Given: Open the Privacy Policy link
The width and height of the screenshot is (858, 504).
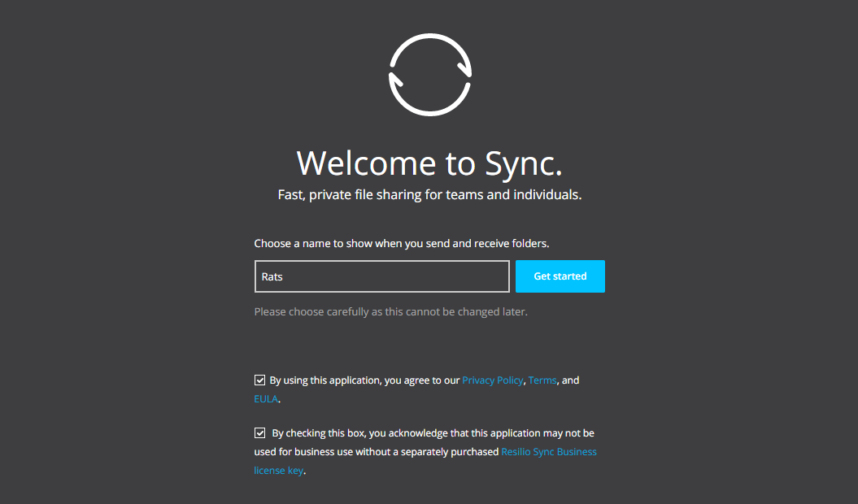Looking at the screenshot, I should (493, 380).
